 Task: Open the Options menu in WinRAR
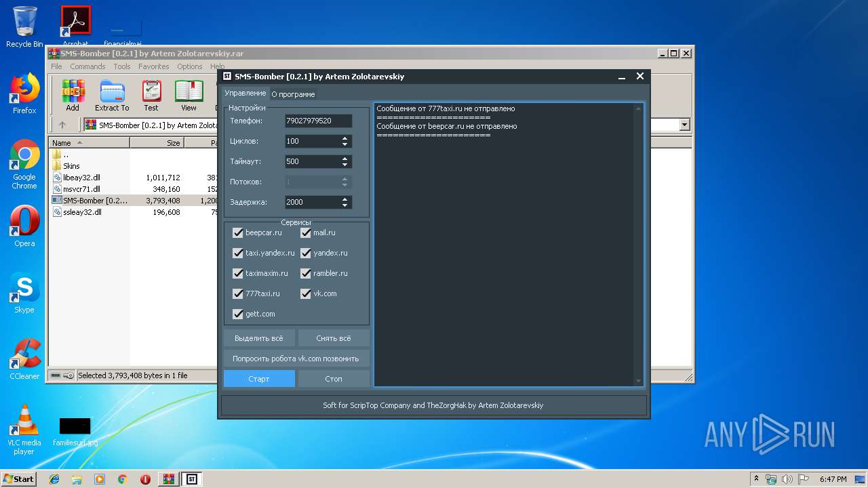pos(190,66)
